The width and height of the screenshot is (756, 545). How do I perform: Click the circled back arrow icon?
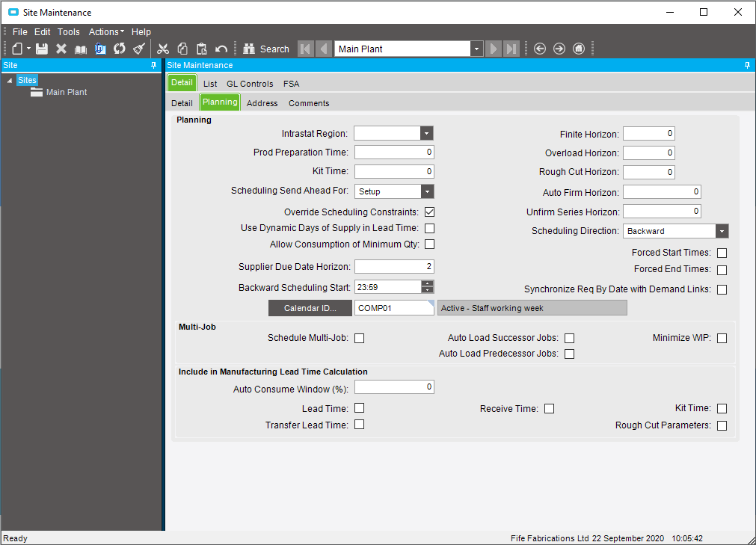click(540, 49)
